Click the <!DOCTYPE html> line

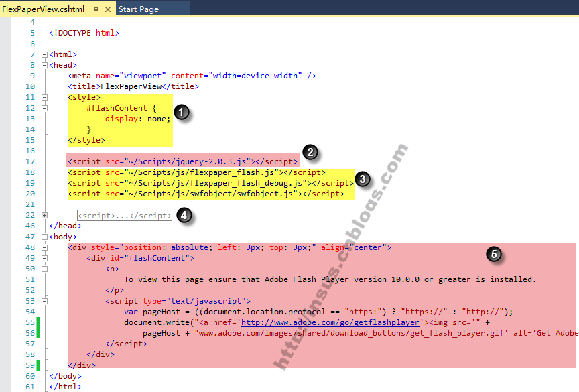pyautogui.click(x=84, y=33)
